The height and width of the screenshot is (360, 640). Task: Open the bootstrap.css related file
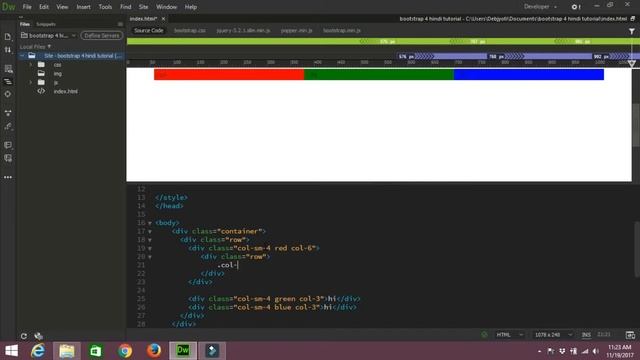tap(190, 31)
